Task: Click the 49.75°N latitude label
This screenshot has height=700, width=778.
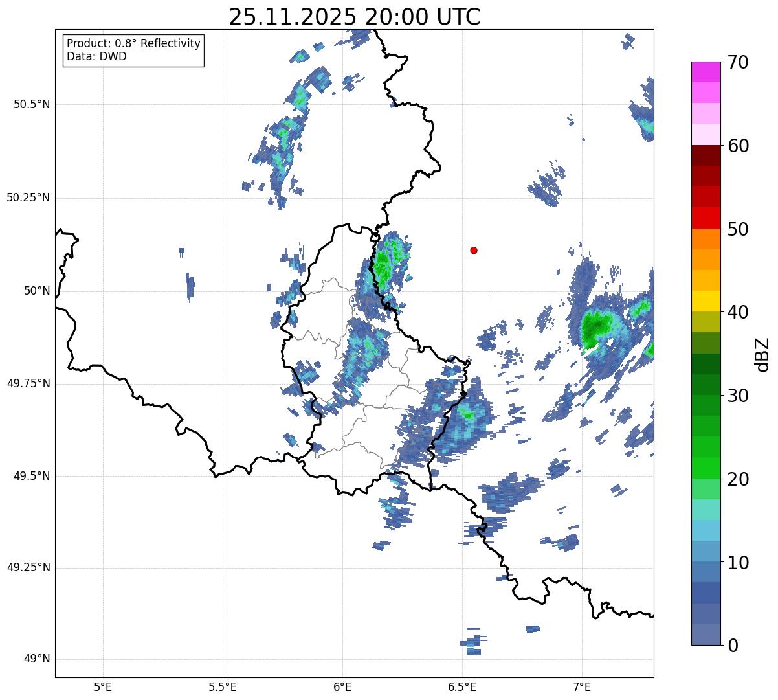Action: (28, 383)
